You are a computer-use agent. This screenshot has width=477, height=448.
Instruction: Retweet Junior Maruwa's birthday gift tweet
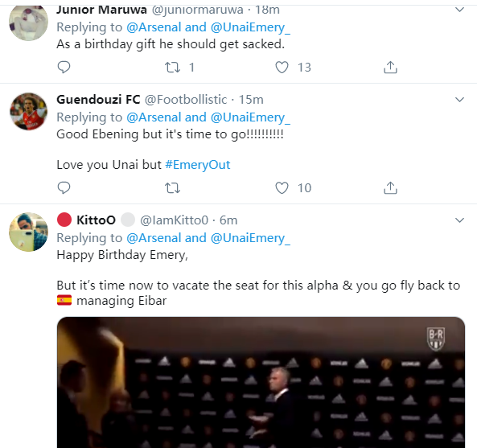point(172,67)
